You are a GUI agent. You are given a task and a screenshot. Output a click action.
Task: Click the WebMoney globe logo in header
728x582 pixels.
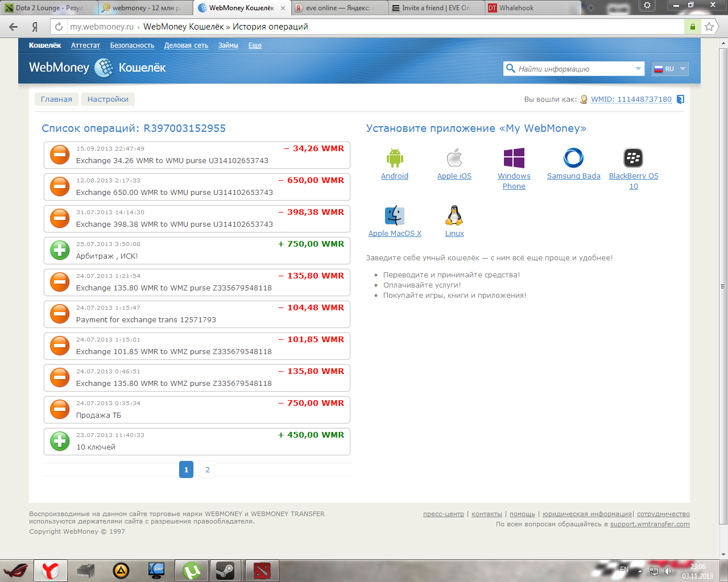click(104, 68)
